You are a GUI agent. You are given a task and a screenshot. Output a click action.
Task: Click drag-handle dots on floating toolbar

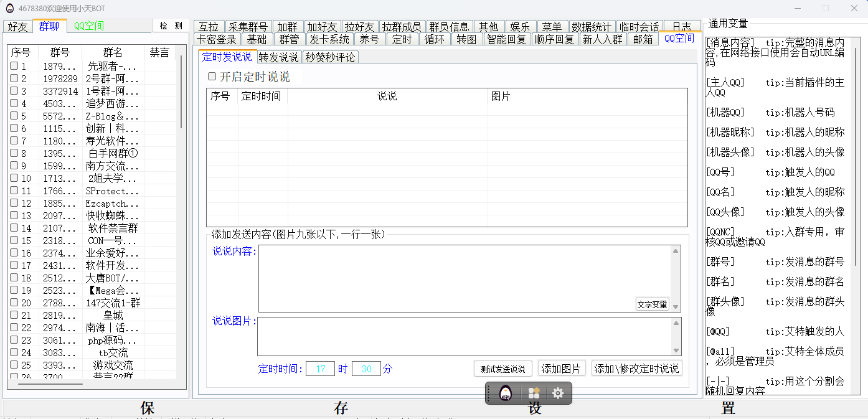489,393
